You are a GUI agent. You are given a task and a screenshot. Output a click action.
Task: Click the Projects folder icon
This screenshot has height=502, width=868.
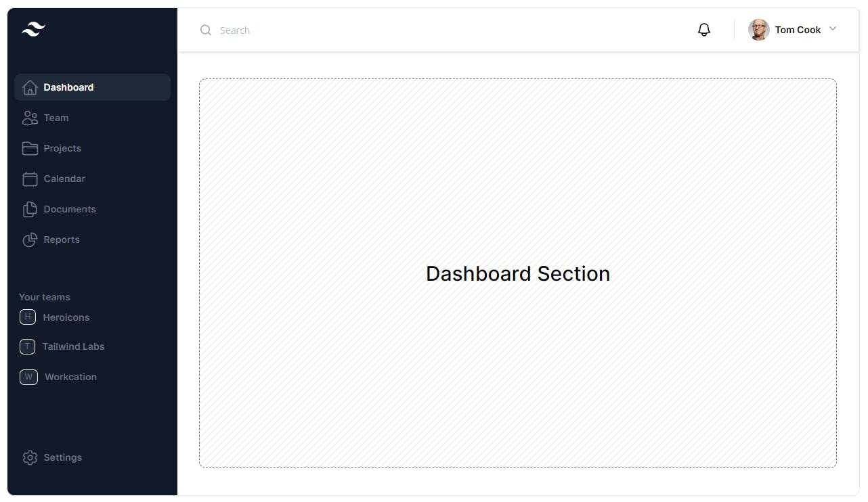pos(30,148)
